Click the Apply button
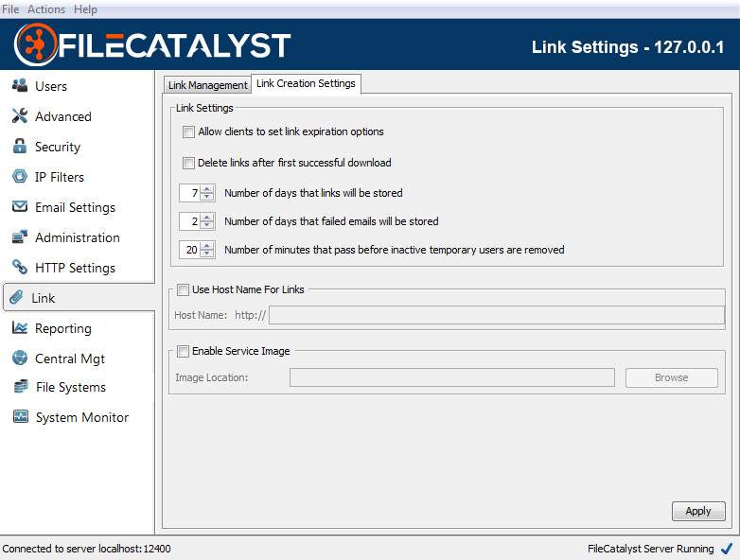 point(698,511)
